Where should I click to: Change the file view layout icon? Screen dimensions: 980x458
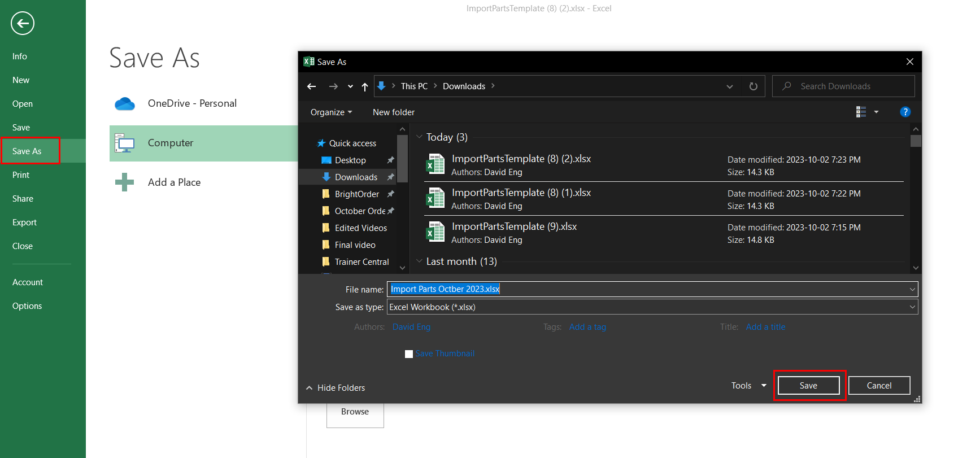(x=861, y=112)
